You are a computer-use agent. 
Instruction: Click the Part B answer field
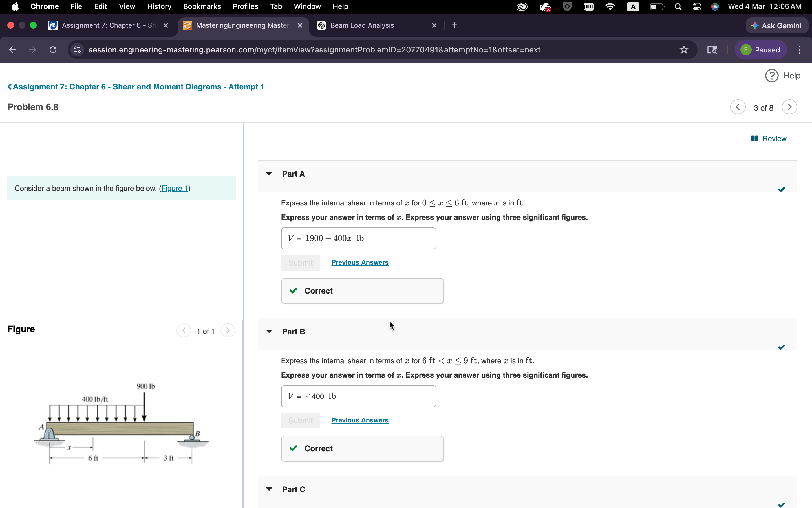pyautogui.click(x=358, y=396)
